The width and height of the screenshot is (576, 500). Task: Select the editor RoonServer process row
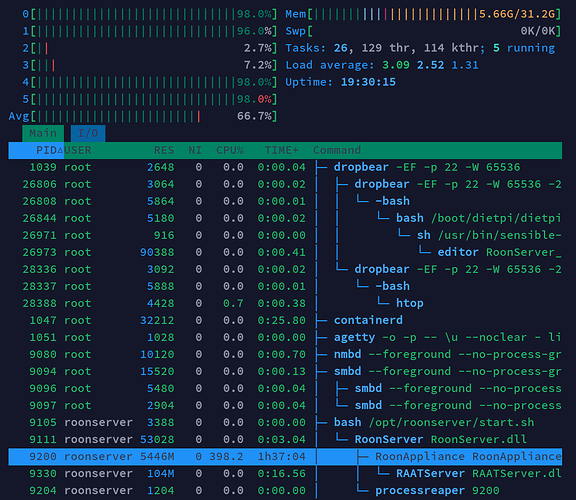click(285, 252)
